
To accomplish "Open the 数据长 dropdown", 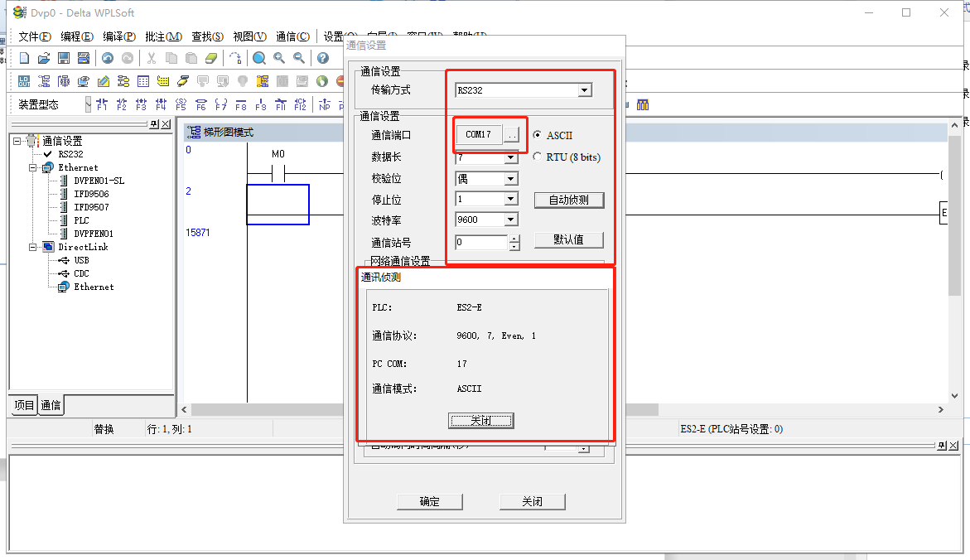I will click(511, 157).
